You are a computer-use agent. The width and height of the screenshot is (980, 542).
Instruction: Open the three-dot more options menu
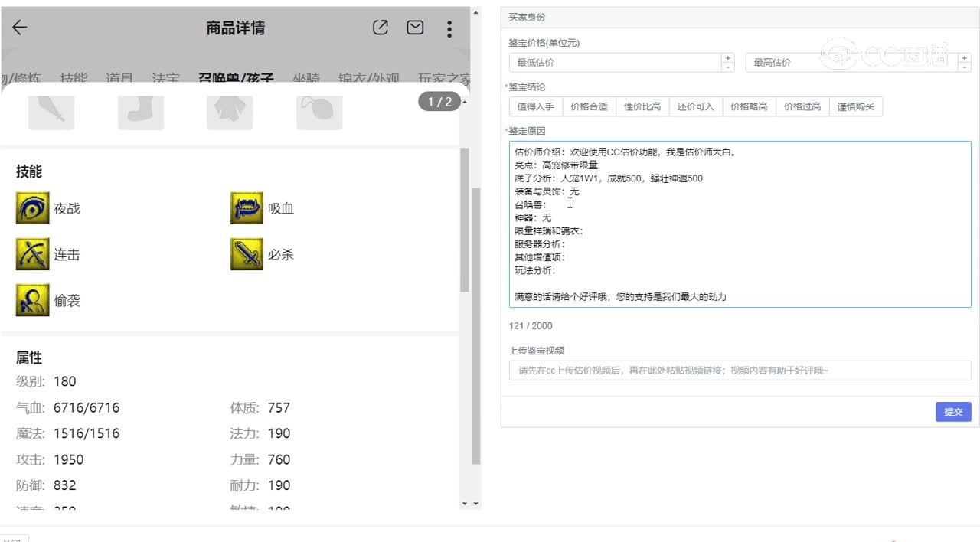(449, 29)
